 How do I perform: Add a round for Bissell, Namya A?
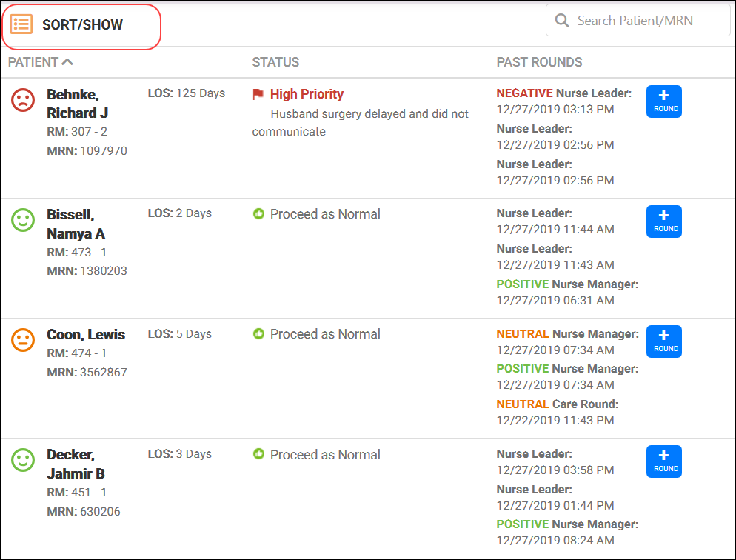pyautogui.click(x=663, y=221)
